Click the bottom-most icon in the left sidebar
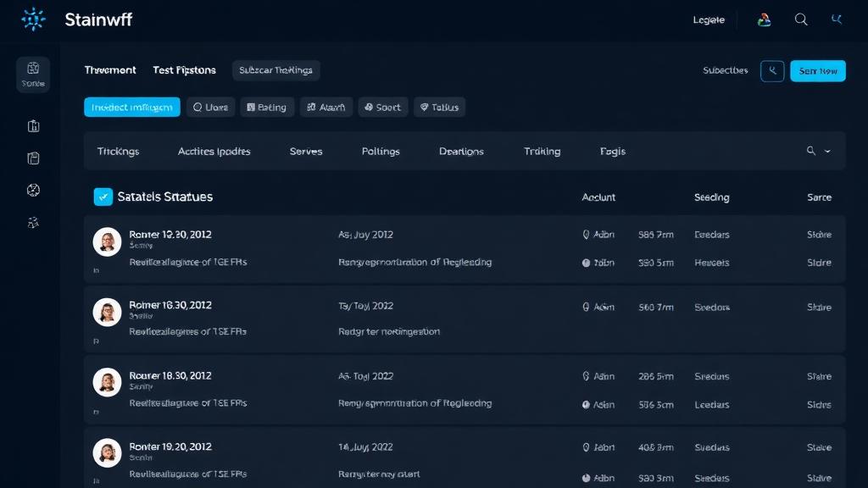The height and width of the screenshot is (488, 868). 33,223
